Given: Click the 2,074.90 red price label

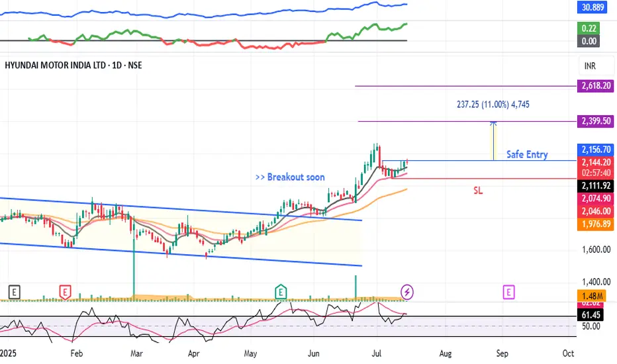Looking at the screenshot, I should (596, 199).
